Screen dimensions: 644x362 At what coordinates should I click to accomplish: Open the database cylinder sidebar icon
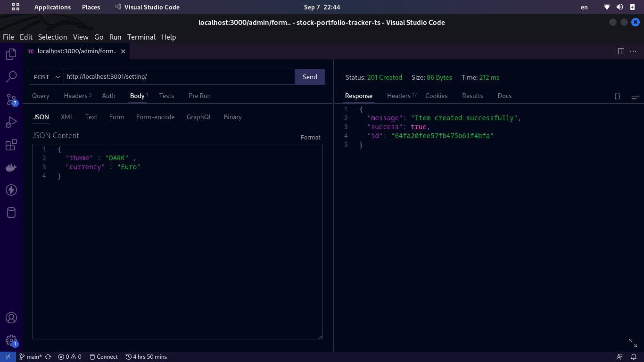pos(11,213)
